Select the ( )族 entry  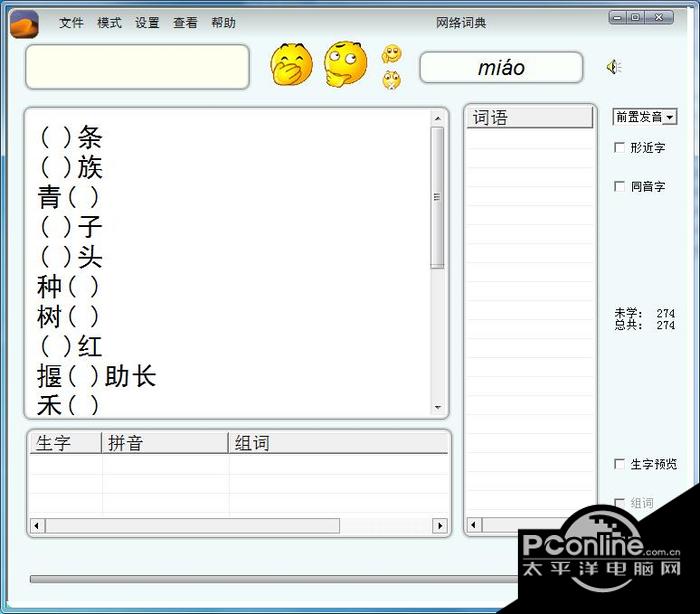(71, 167)
